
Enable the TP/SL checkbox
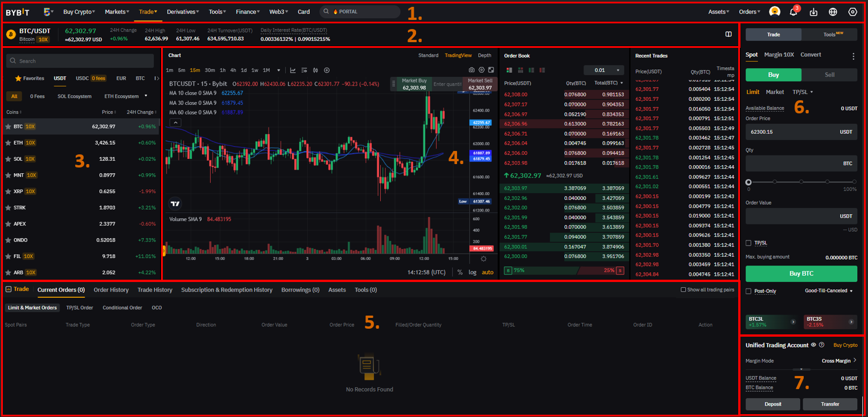click(748, 243)
